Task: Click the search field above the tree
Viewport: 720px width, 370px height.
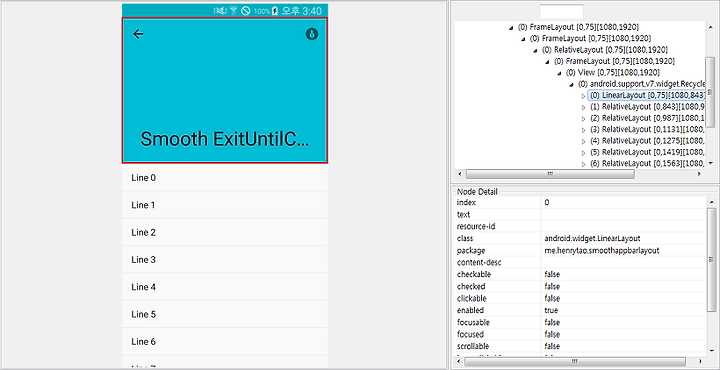Action: coord(561,11)
